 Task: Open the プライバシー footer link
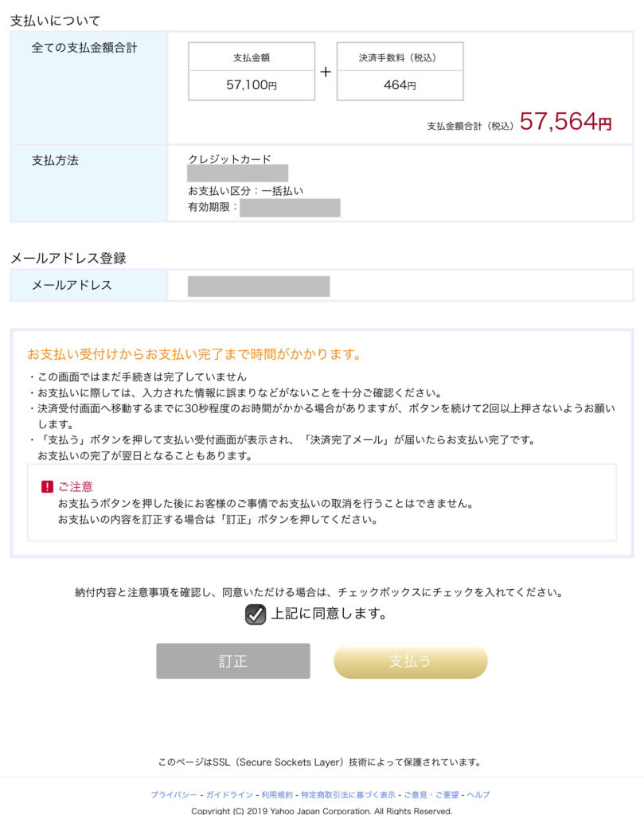[x=174, y=795]
